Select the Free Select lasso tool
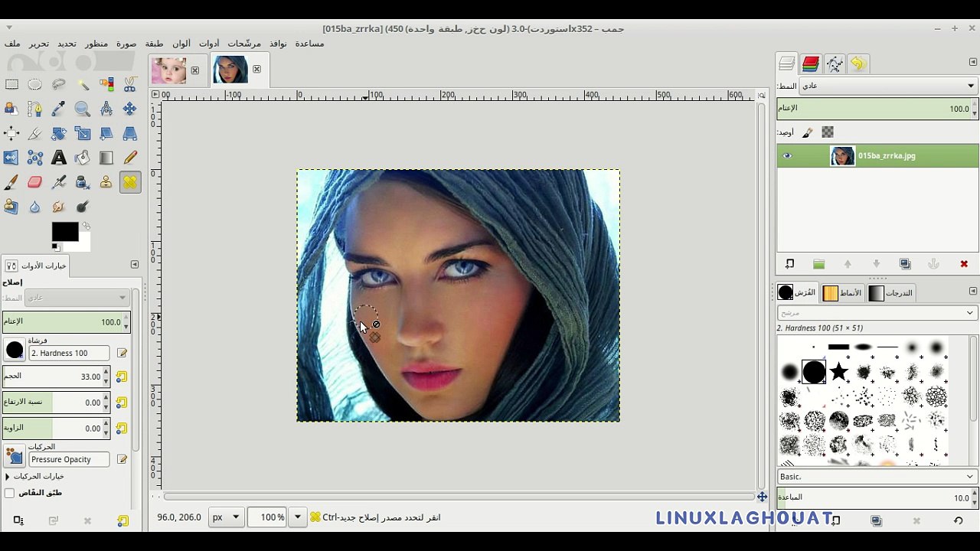Screen dimensions: 980x551 coord(59,85)
